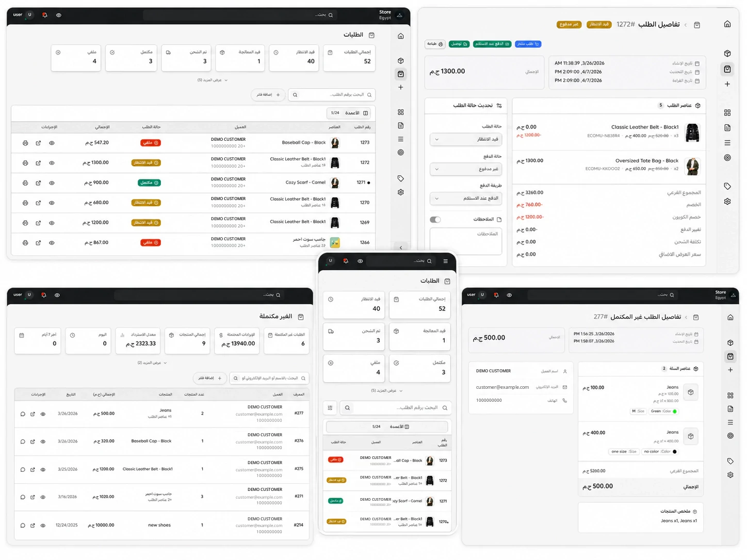This screenshot has width=747, height=560.
Task: Open incomplete order #276 external link icon
Action: pos(33,442)
